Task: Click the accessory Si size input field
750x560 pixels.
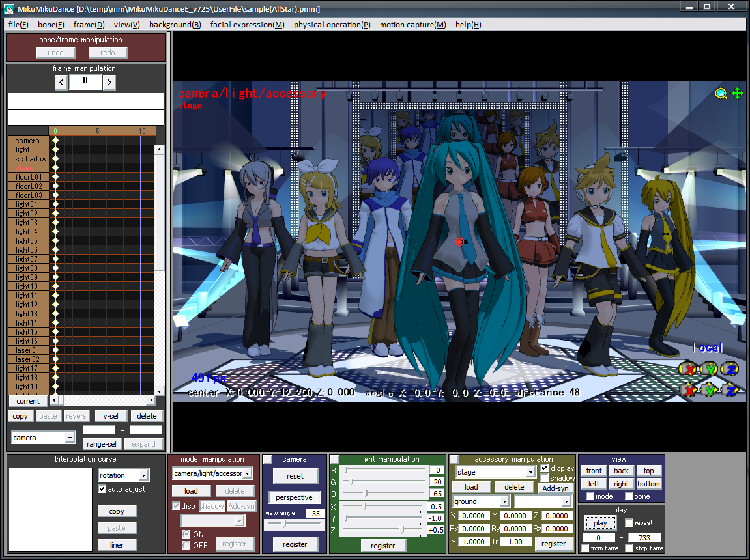Action: tap(474, 541)
